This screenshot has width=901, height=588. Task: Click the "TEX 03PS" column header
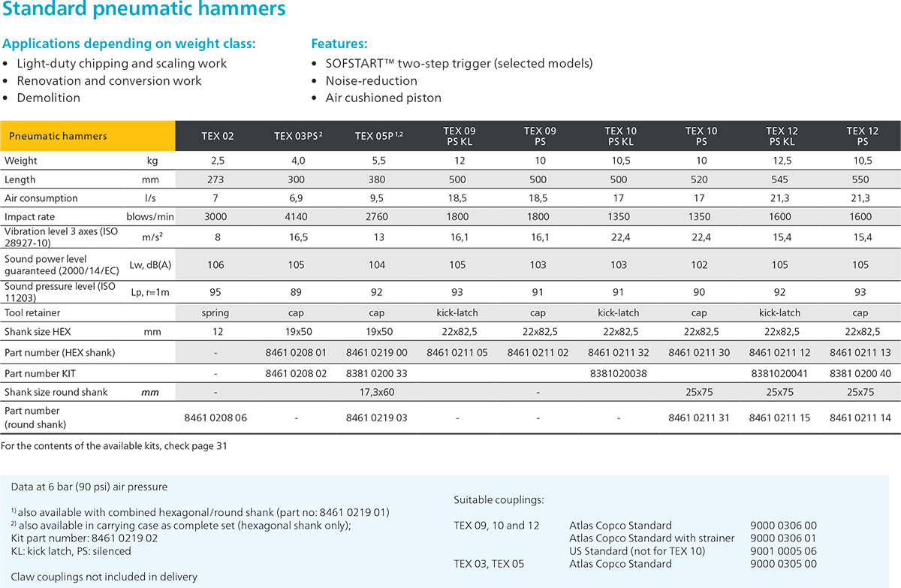[298, 136]
